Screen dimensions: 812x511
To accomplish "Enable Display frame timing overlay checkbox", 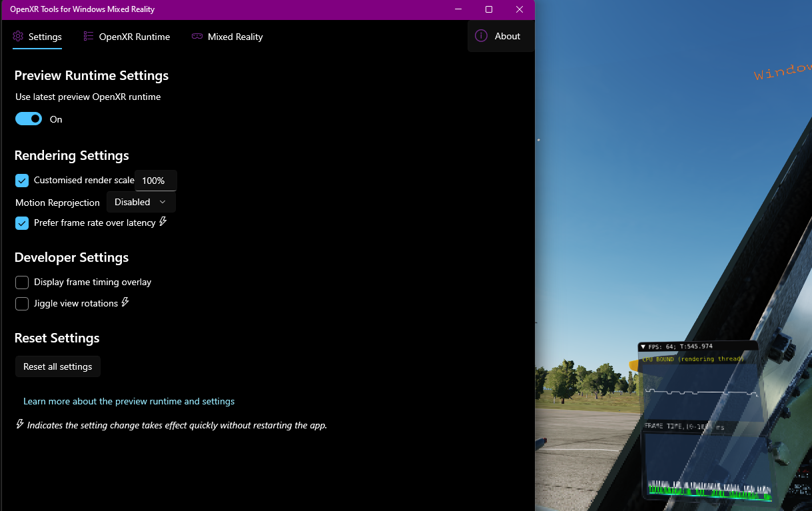I will tap(22, 282).
